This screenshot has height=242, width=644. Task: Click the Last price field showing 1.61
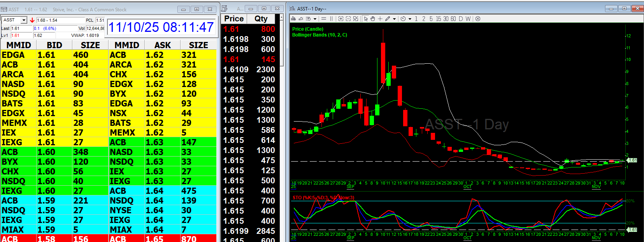[21, 28]
